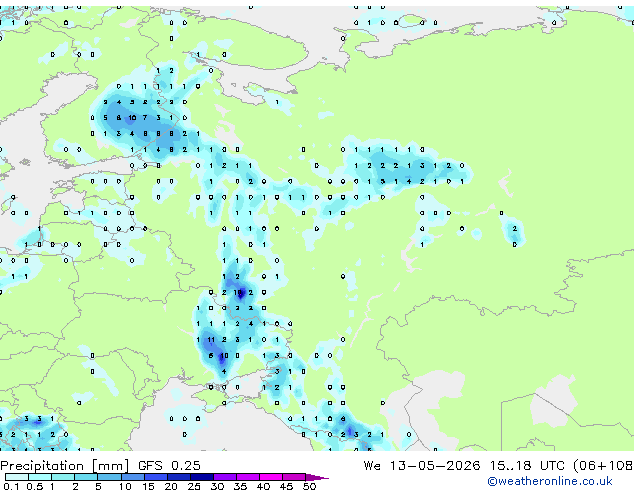This screenshot has height=490, width=634.
Task: Click the "GFS 0.25" model label
Action: click(x=169, y=466)
